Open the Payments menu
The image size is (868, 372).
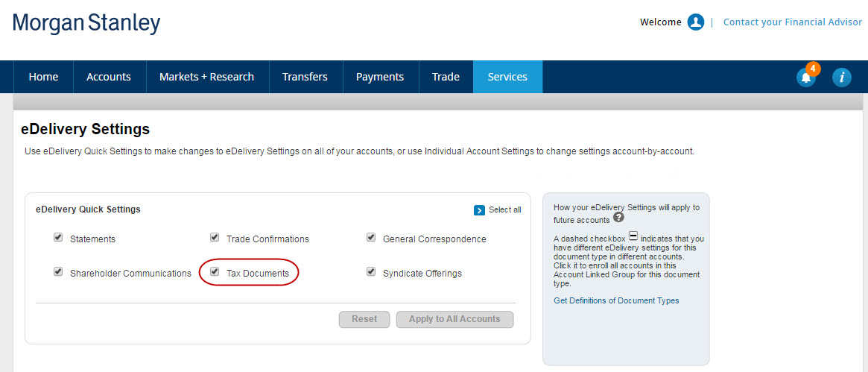click(380, 77)
